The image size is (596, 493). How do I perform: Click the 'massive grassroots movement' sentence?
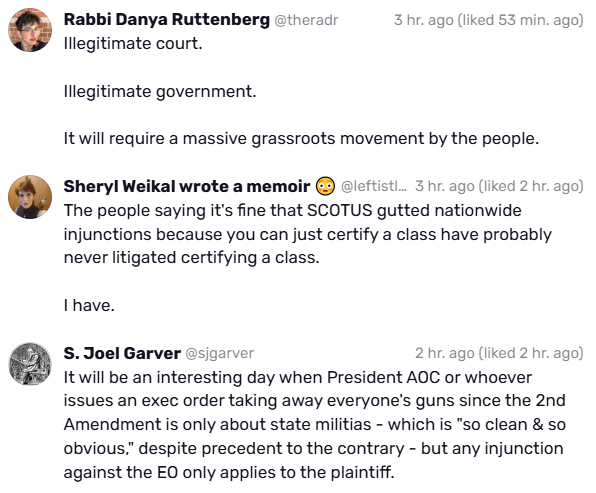pos(301,139)
